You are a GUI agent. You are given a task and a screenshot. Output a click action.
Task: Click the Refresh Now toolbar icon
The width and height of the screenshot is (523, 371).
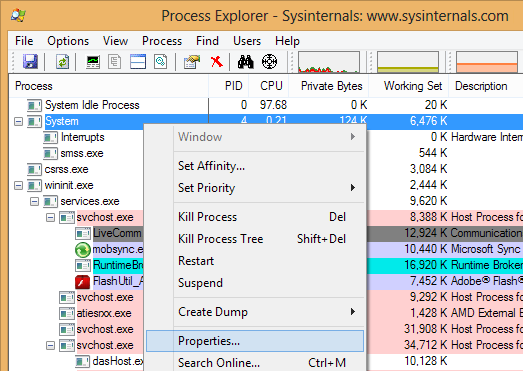click(x=62, y=62)
